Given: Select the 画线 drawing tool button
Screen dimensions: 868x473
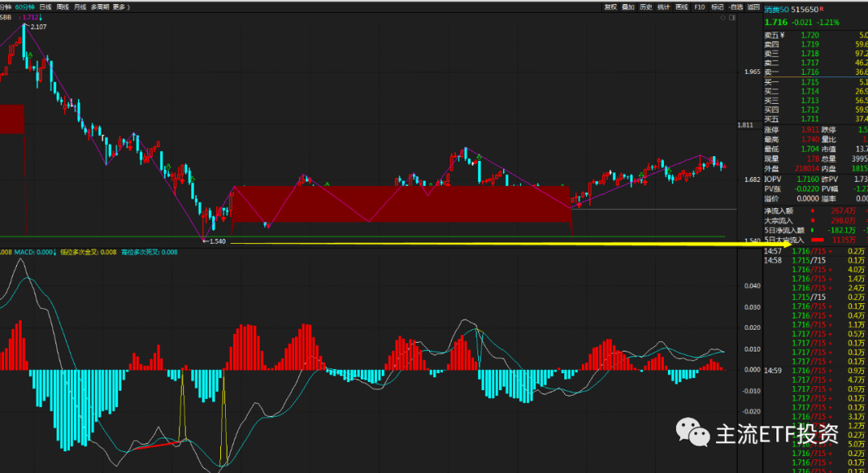Looking at the screenshot, I should [682, 7].
